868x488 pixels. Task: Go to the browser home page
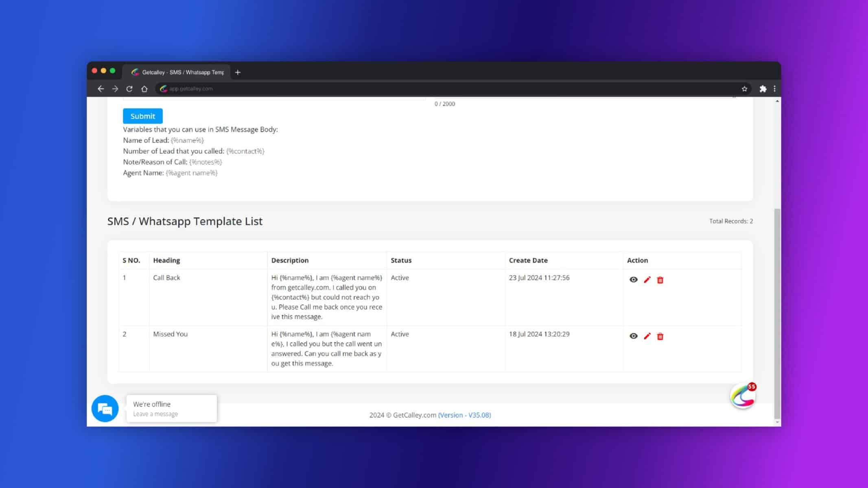[144, 89]
